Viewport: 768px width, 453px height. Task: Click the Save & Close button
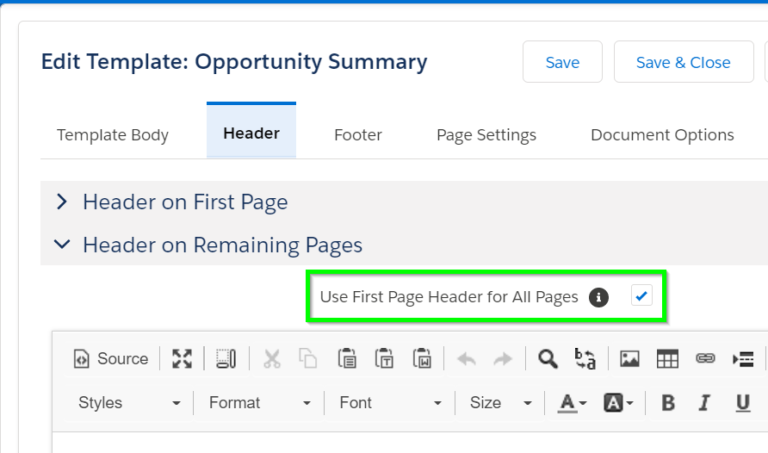pyautogui.click(x=683, y=62)
